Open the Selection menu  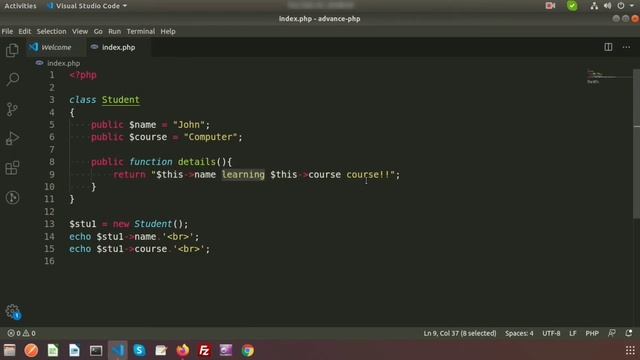pos(51,31)
